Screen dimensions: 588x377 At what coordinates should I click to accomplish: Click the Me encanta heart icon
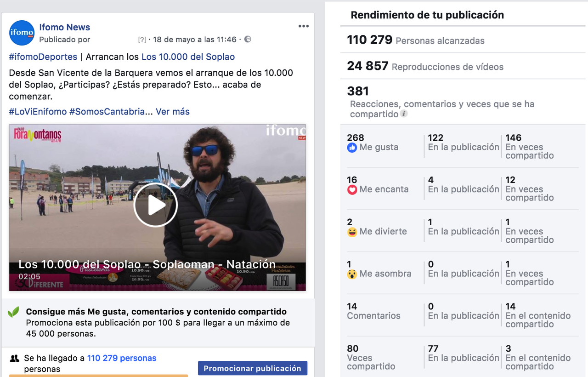[x=352, y=189]
